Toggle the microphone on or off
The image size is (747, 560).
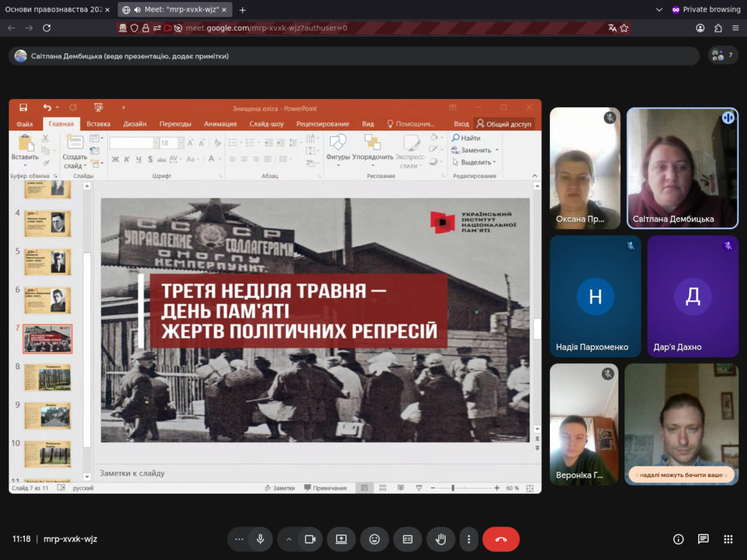[260, 539]
